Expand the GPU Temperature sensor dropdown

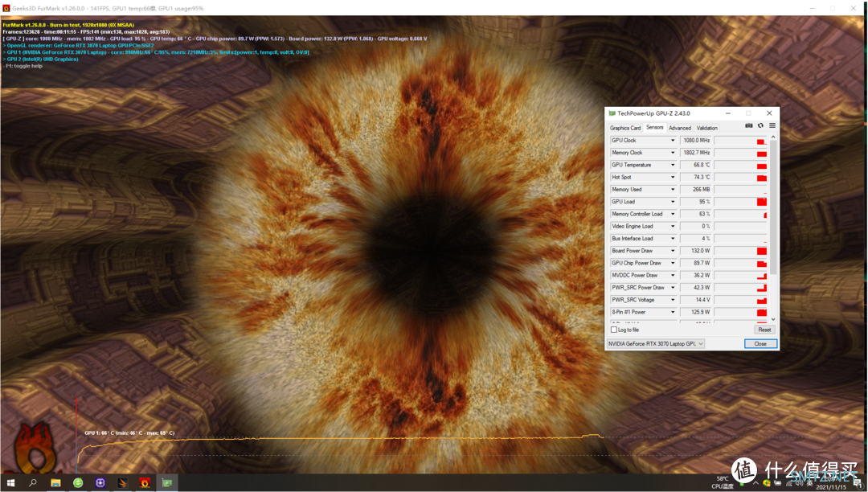click(673, 165)
